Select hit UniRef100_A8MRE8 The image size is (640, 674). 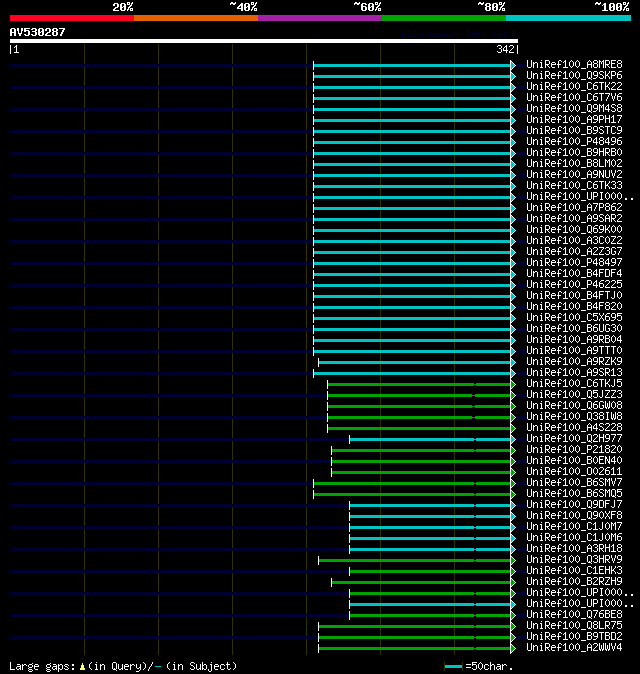[x=574, y=64]
